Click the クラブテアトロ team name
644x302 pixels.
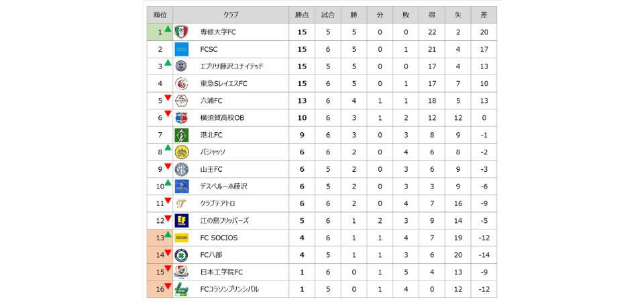click(x=217, y=203)
